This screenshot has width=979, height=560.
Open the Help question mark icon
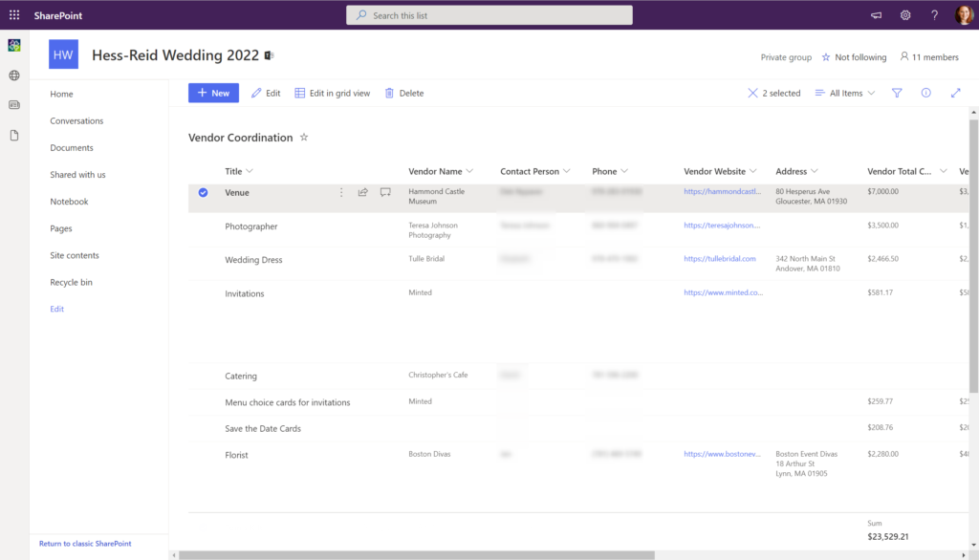pos(934,15)
